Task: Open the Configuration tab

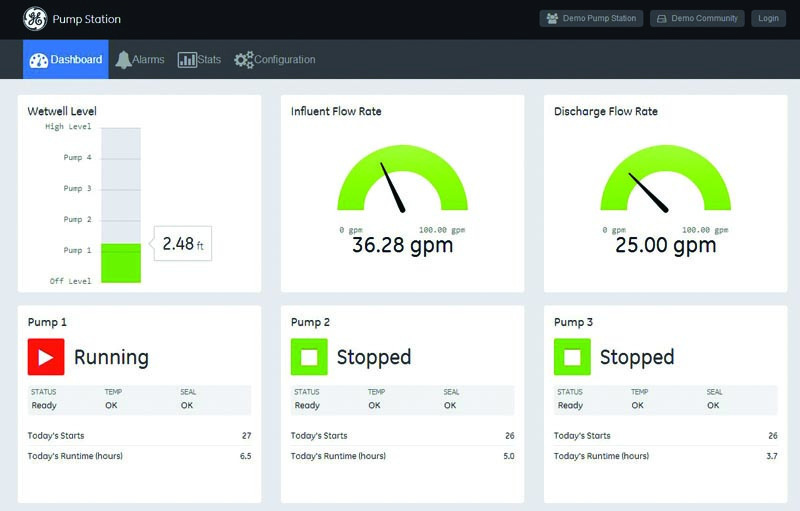Action: point(275,60)
